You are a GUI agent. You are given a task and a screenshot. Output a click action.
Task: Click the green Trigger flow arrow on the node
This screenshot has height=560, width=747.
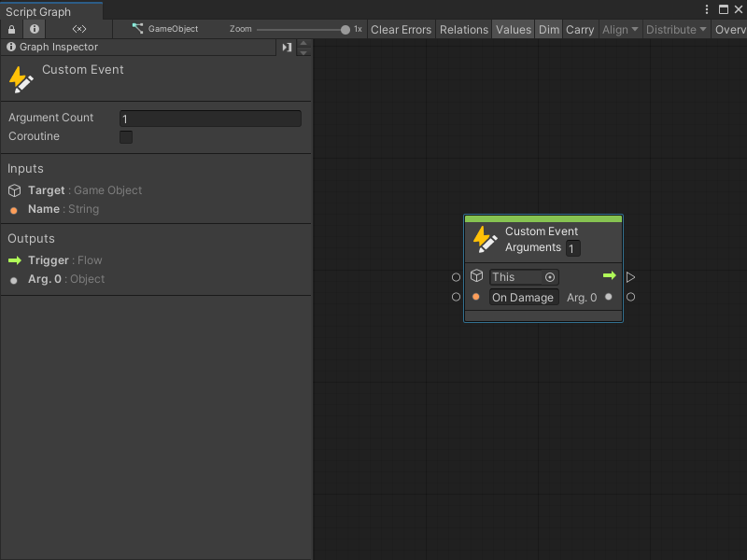610,276
